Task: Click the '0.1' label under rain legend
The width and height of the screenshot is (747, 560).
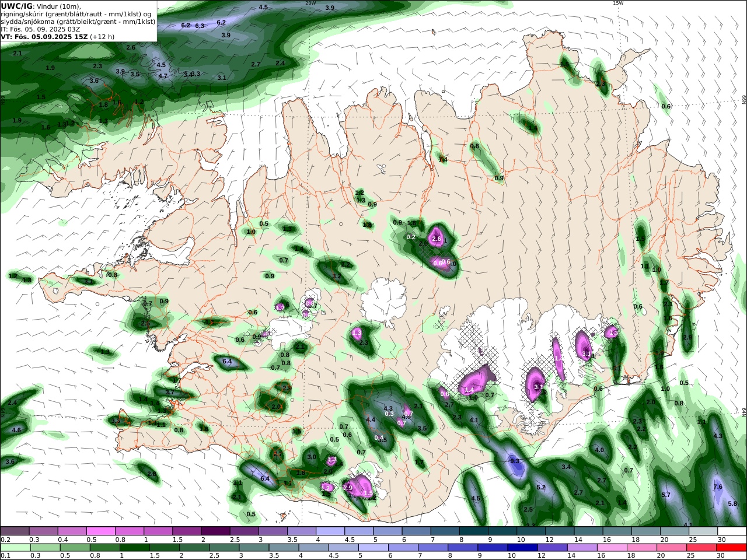Action: point(5,556)
